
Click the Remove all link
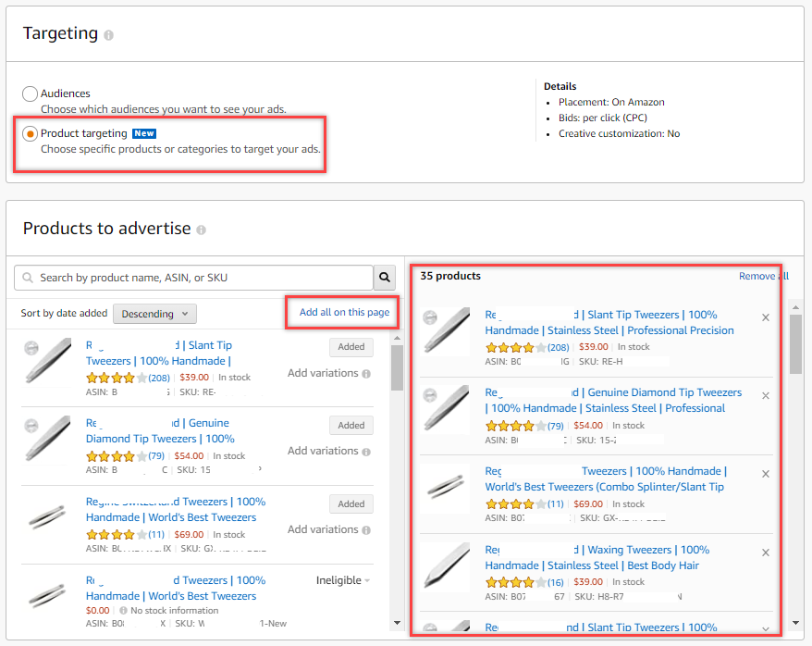(764, 276)
